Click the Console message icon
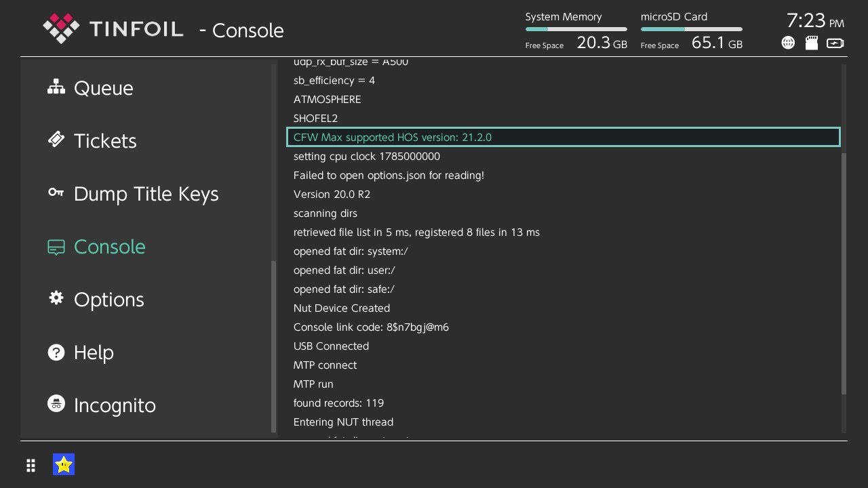 point(56,247)
